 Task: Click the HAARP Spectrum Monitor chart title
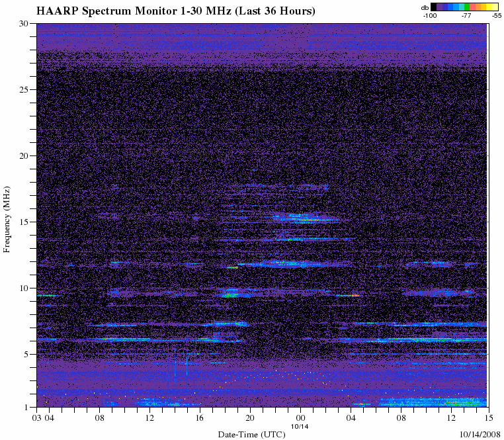click(x=176, y=11)
